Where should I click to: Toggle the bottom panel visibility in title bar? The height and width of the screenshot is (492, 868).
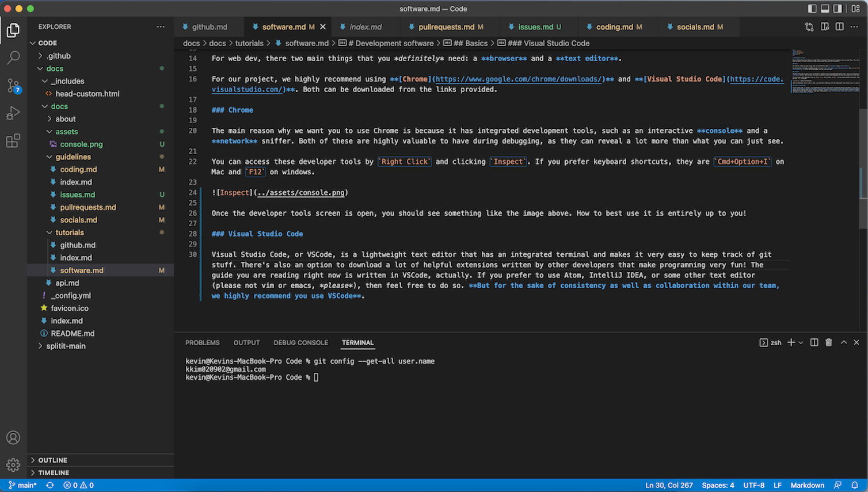point(825,9)
